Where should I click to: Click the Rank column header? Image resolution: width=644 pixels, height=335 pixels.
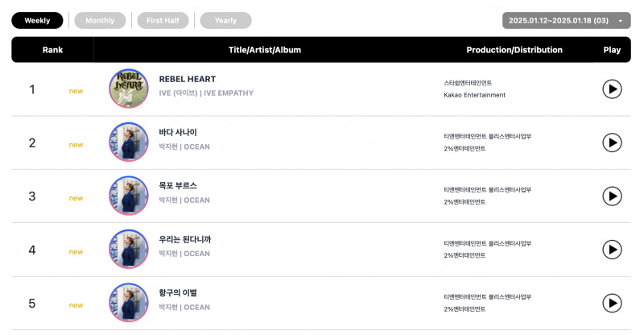click(52, 50)
